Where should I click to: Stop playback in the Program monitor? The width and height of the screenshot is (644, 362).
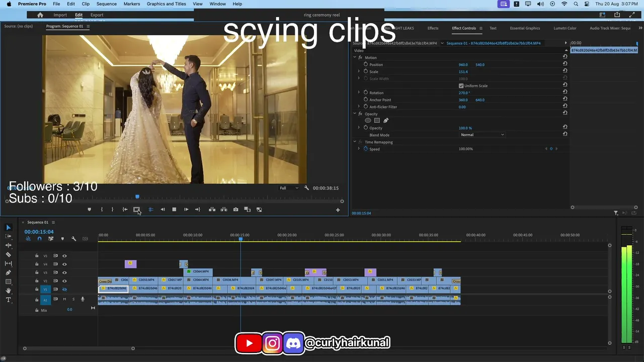coord(174,210)
